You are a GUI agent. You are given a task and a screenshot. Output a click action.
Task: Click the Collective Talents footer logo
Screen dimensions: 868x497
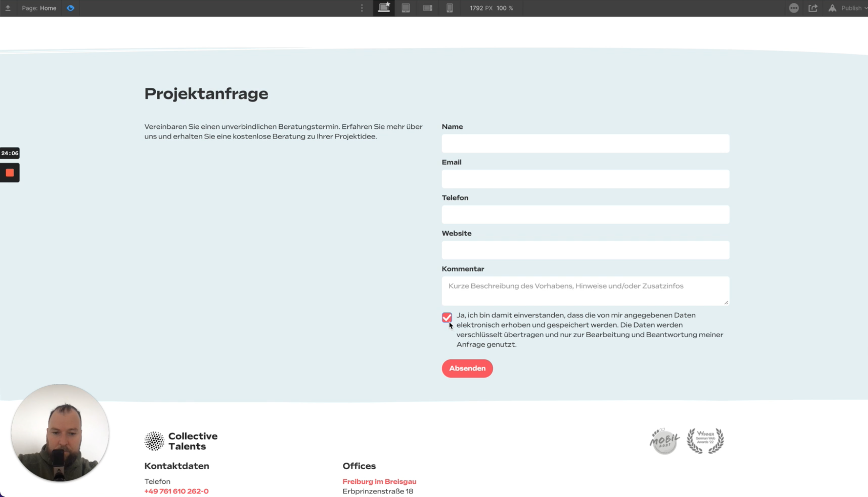181,441
